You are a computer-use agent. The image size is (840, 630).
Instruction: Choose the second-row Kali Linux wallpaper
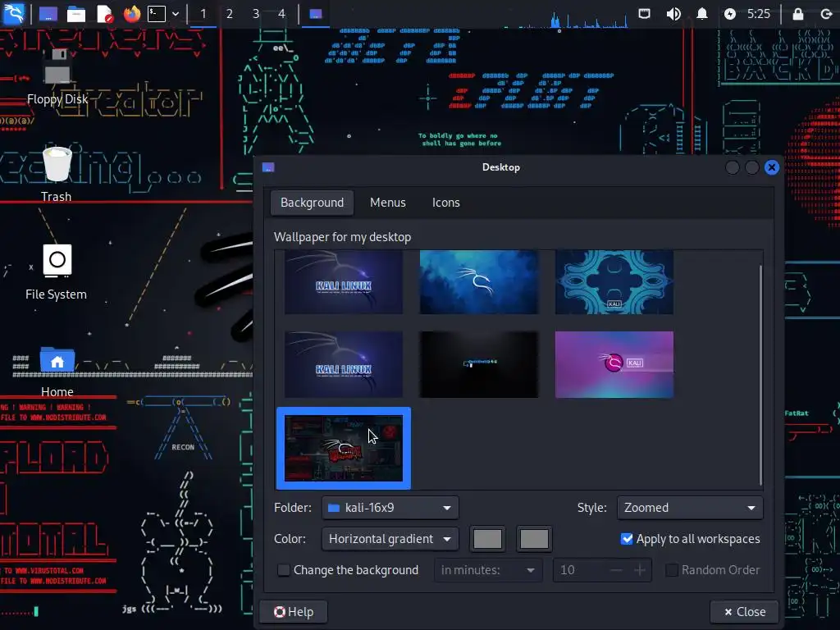click(x=344, y=365)
